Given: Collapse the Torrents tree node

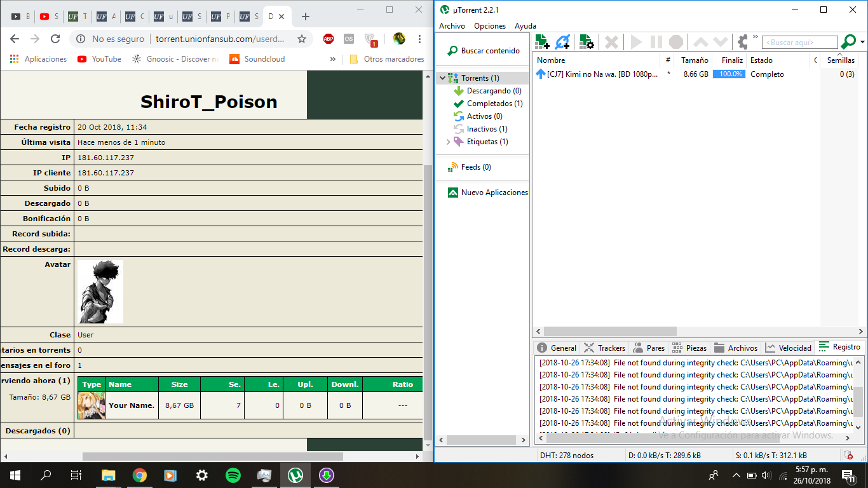Looking at the screenshot, I should 442,78.
